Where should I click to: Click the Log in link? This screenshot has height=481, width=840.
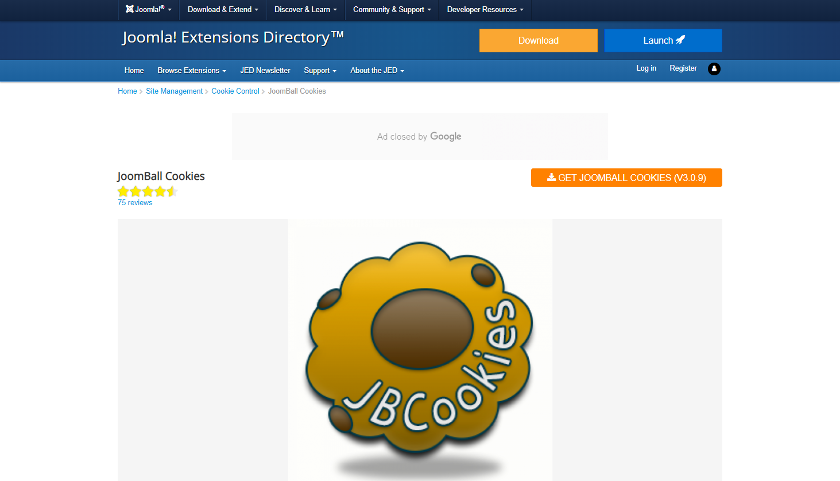(646, 68)
